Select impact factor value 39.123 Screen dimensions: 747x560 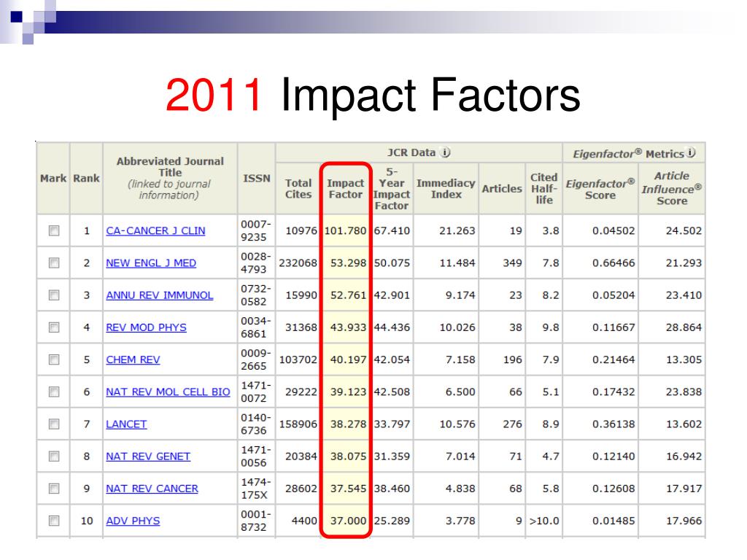click(x=348, y=392)
